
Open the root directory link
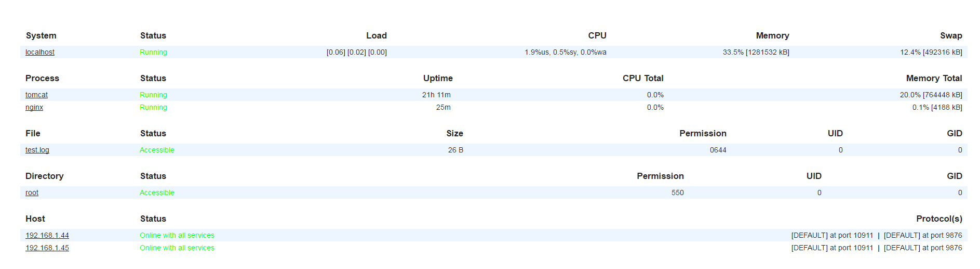pos(32,193)
